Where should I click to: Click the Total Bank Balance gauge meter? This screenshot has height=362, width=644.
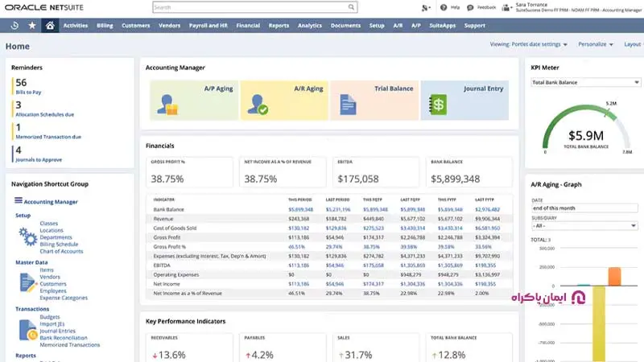point(586,127)
